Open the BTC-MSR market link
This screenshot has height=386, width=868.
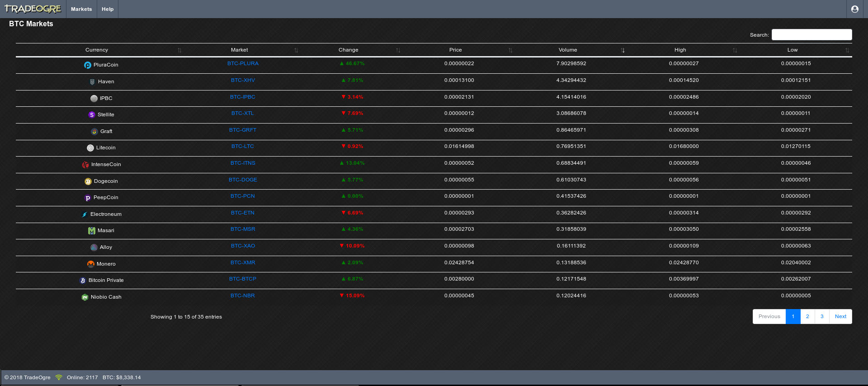pyautogui.click(x=243, y=229)
